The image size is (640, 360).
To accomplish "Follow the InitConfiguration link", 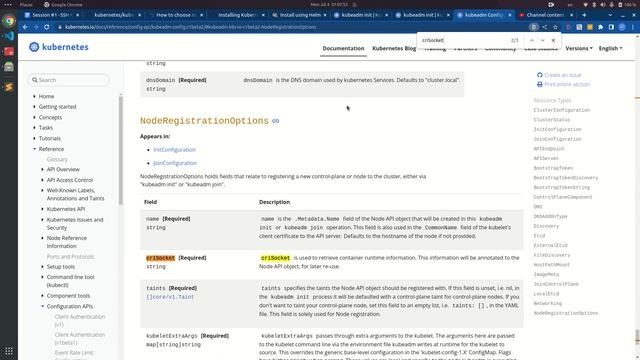I will pyautogui.click(x=174, y=150).
